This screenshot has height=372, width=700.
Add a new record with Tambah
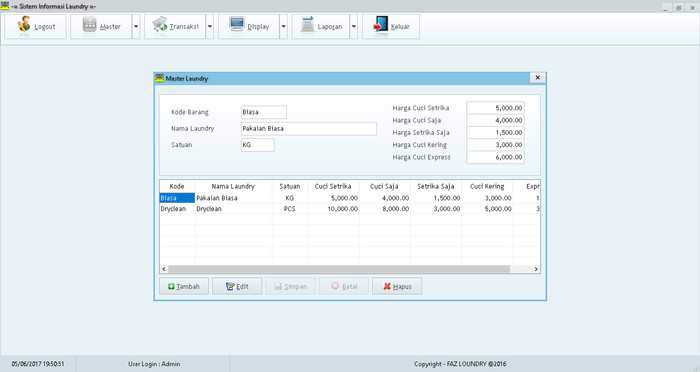click(x=184, y=286)
